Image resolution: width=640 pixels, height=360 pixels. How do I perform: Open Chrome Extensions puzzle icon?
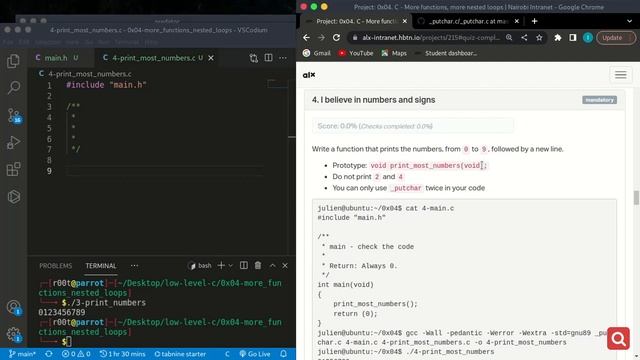(x=558, y=38)
